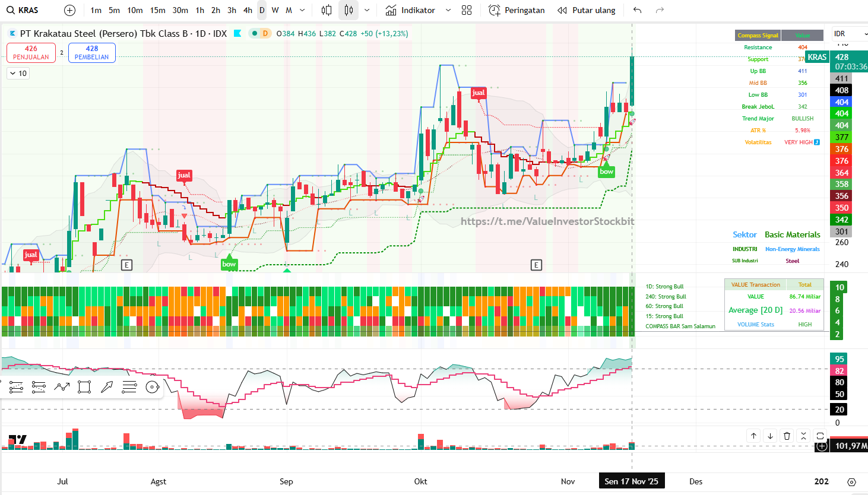Select the 1m timeframe
This screenshot has width=868, height=495.
tap(96, 10)
